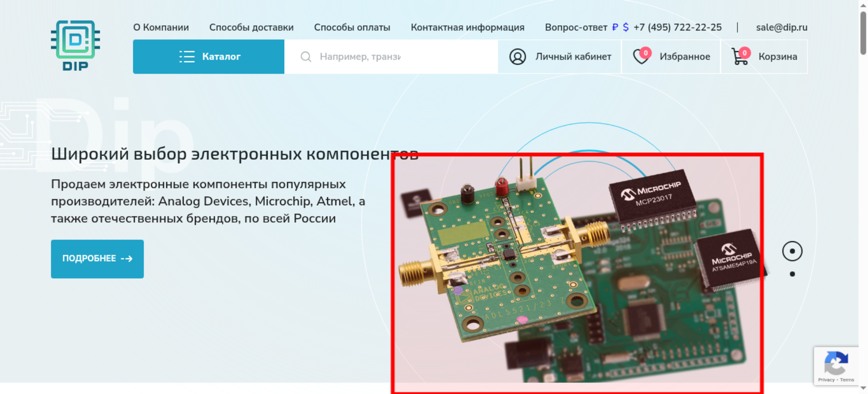Go to second slide via small dot
This screenshot has width=868, height=394.
click(792, 274)
